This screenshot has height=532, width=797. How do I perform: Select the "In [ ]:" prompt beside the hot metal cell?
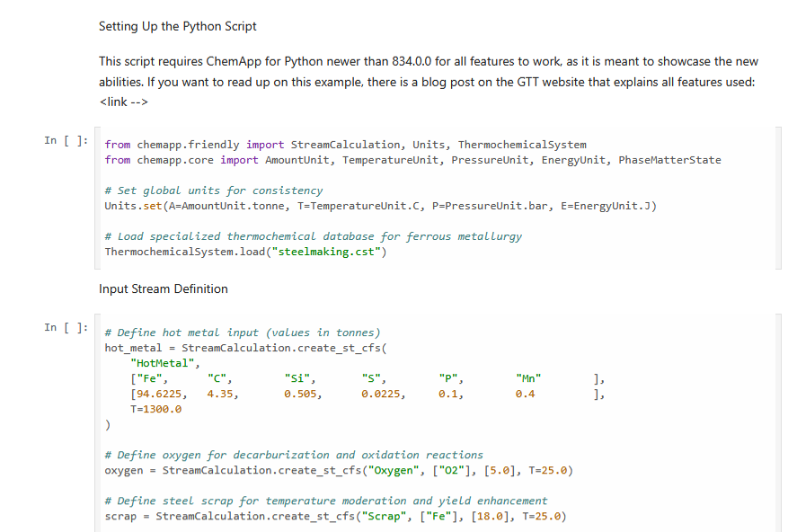(x=66, y=327)
